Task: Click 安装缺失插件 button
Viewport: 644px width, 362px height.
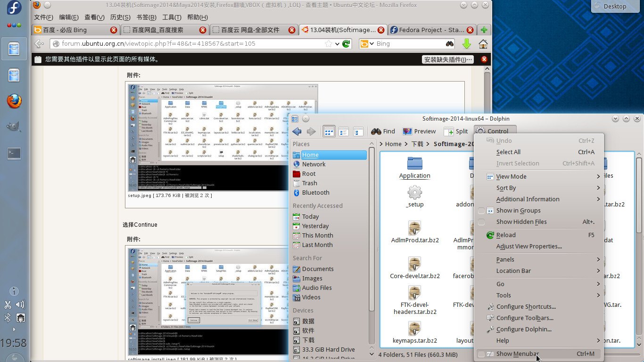Action: (448, 59)
